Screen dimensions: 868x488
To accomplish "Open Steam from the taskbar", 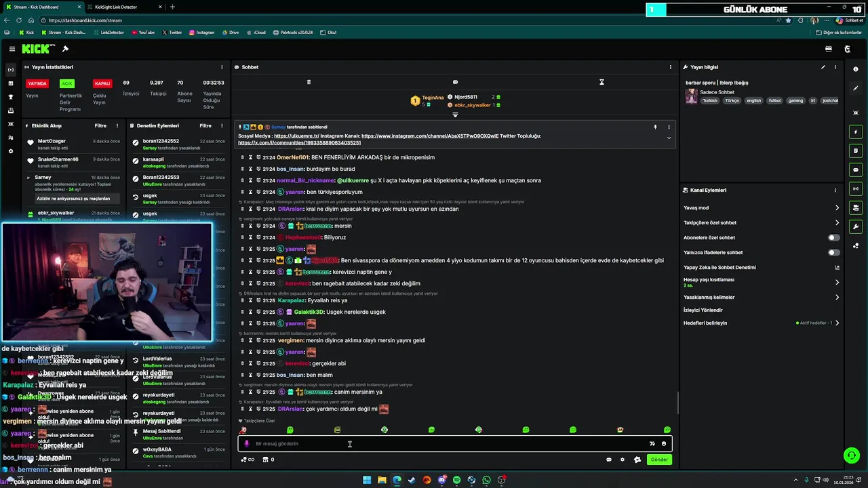I will [412, 480].
